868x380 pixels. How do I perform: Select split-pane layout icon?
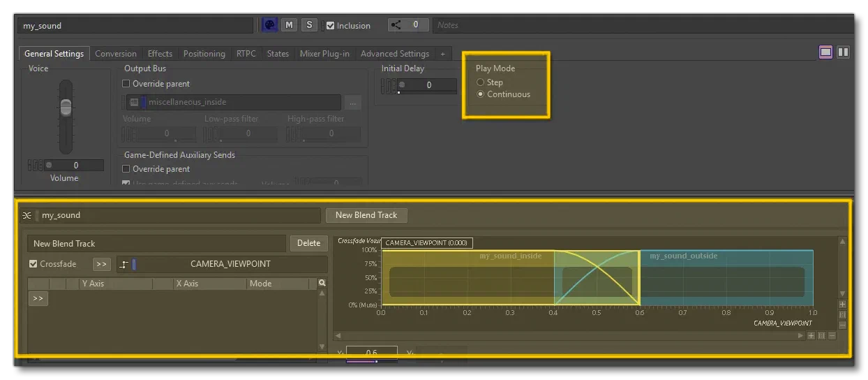point(843,52)
